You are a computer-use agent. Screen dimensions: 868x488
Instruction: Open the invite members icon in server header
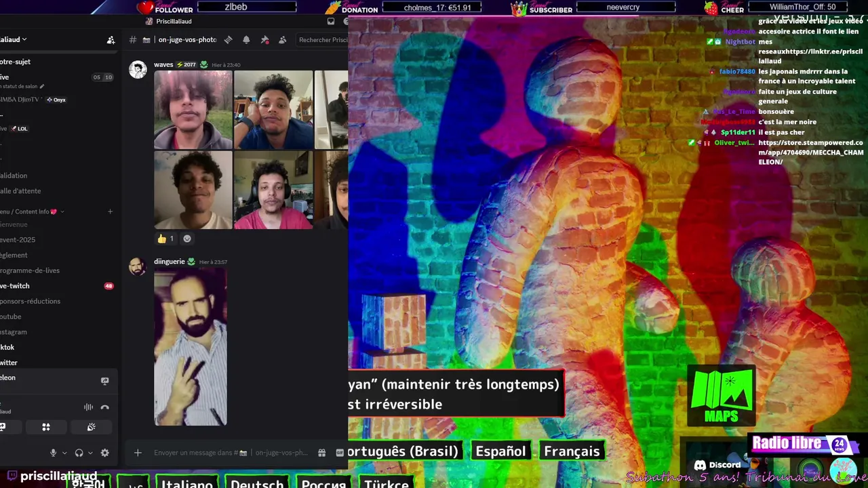pos(111,40)
